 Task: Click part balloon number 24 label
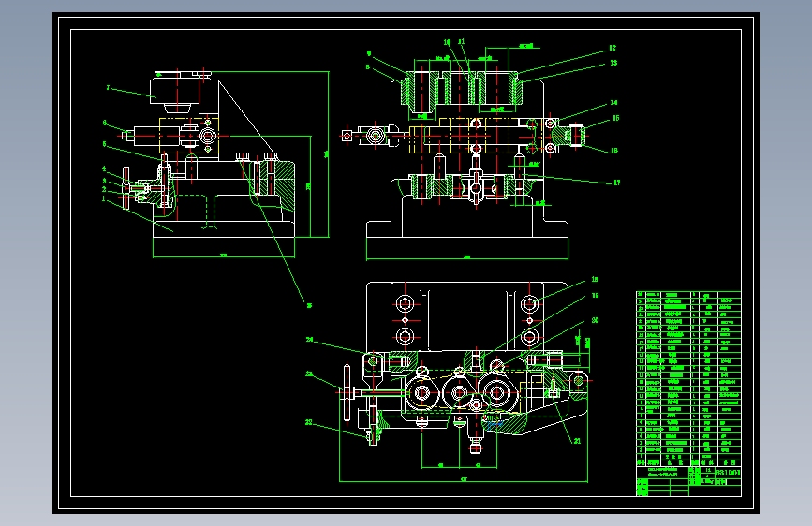coord(310,340)
